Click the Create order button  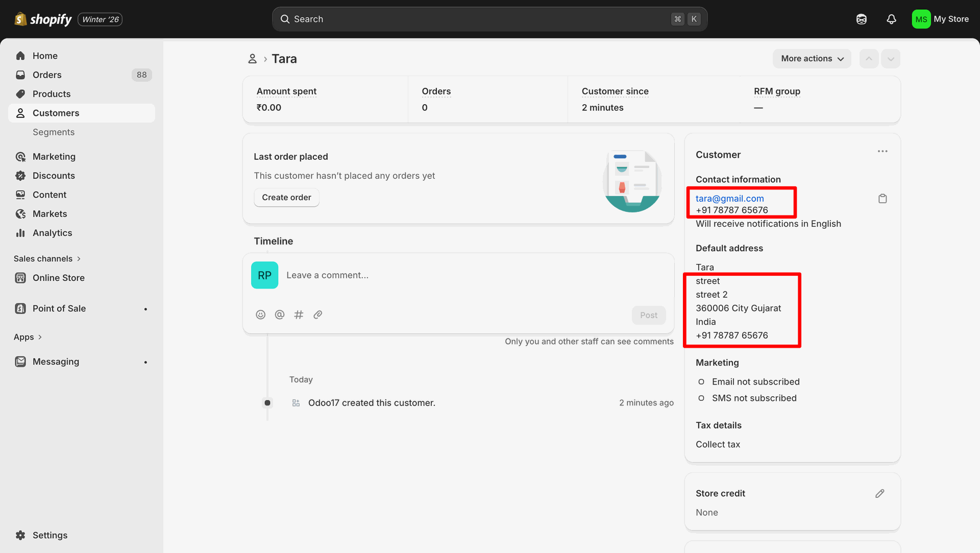(286, 198)
